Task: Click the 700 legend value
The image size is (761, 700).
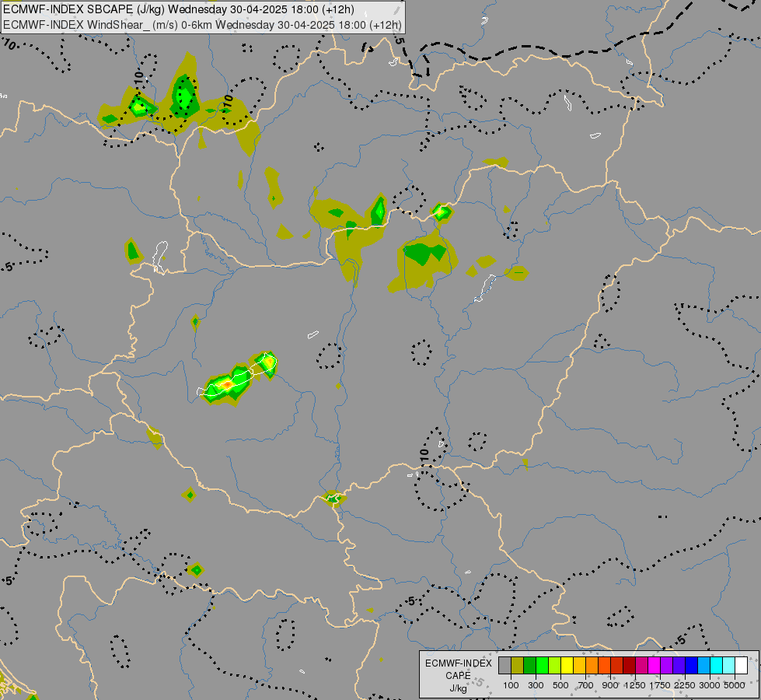Action: [x=585, y=685]
